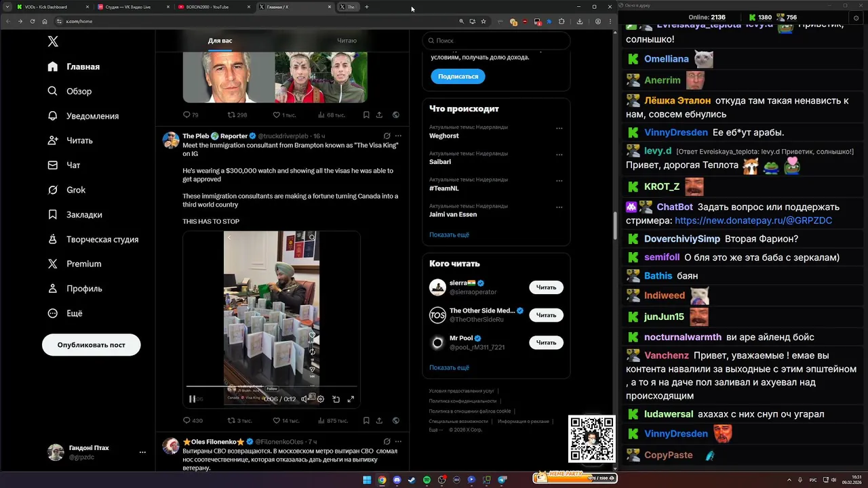Switch to the Читаю tab
868x488 pixels.
point(347,41)
